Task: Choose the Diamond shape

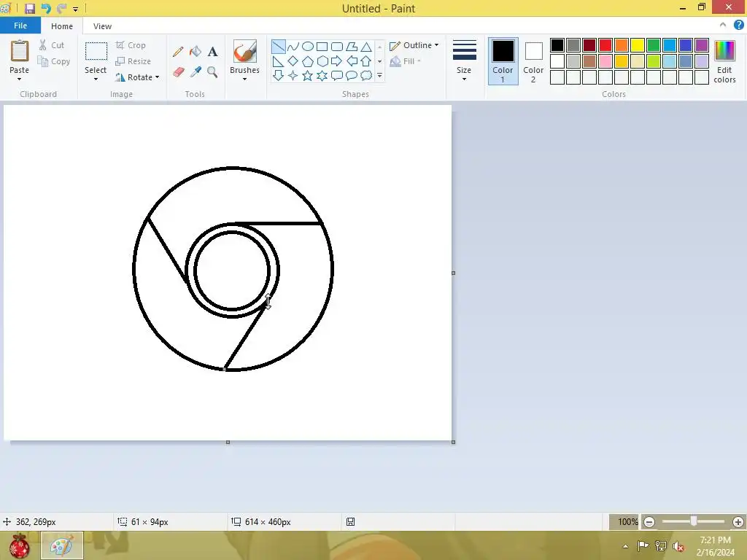Action: pos(293,61)
